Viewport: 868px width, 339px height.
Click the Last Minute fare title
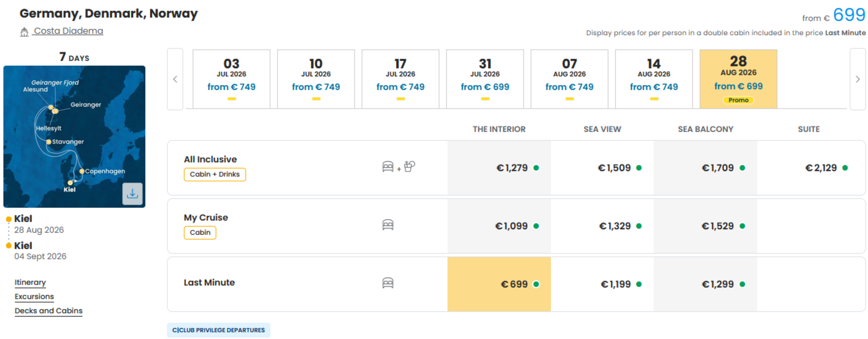(x=209, y=283)
